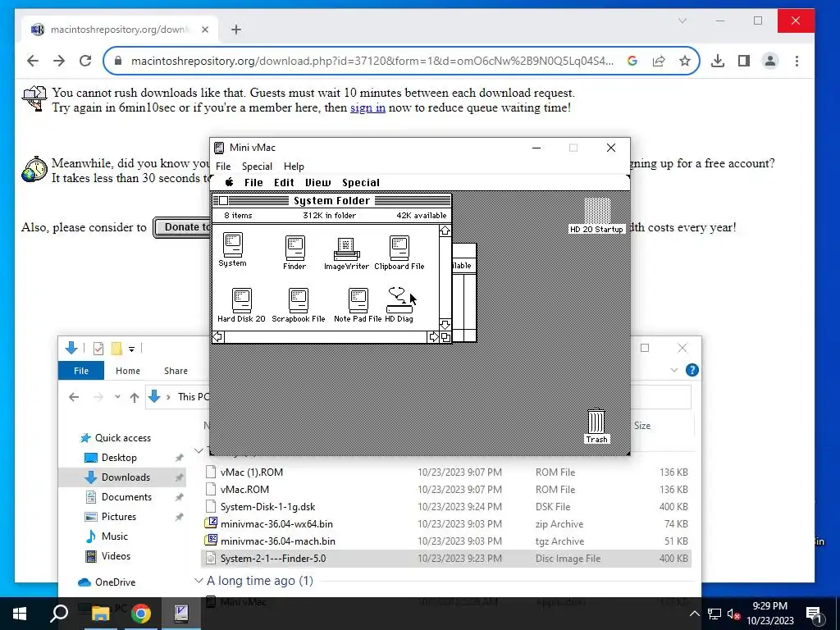
Task: Open File Explorer recent locations dropdown
Action: tap(117, 397)
